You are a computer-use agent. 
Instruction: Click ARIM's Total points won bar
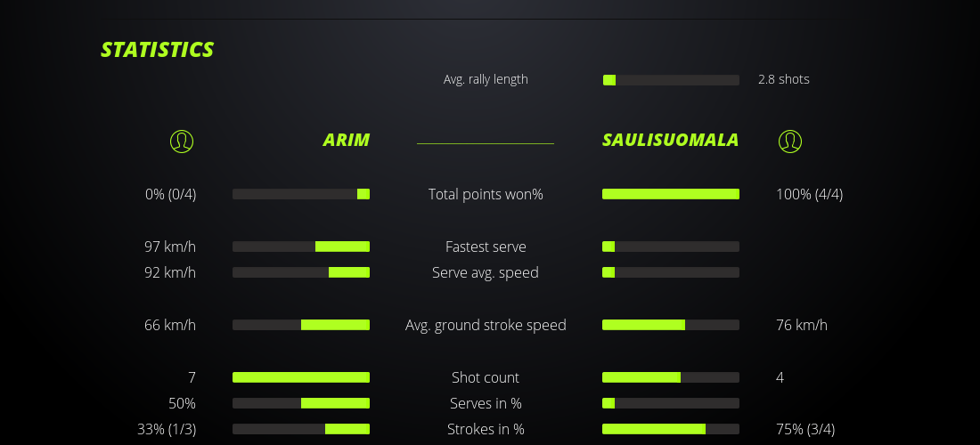(301, 194)
